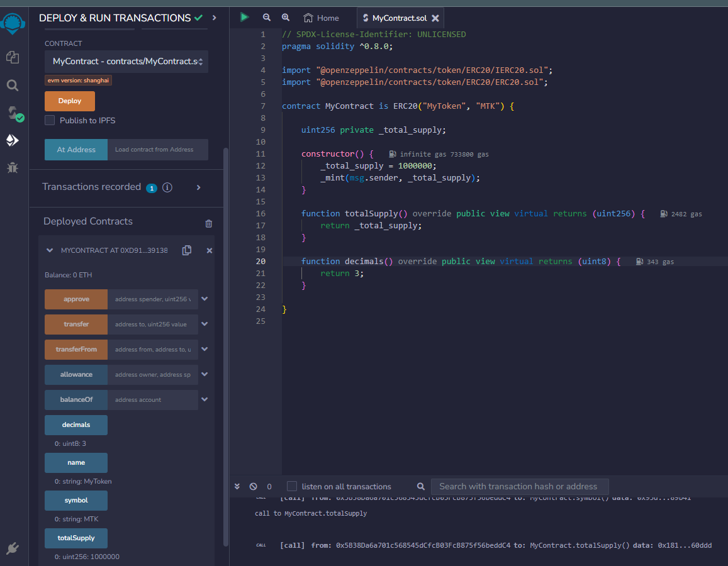728x566 pixels.
Task: Open the File explorer sidebar icon
Action: point(13,57)
